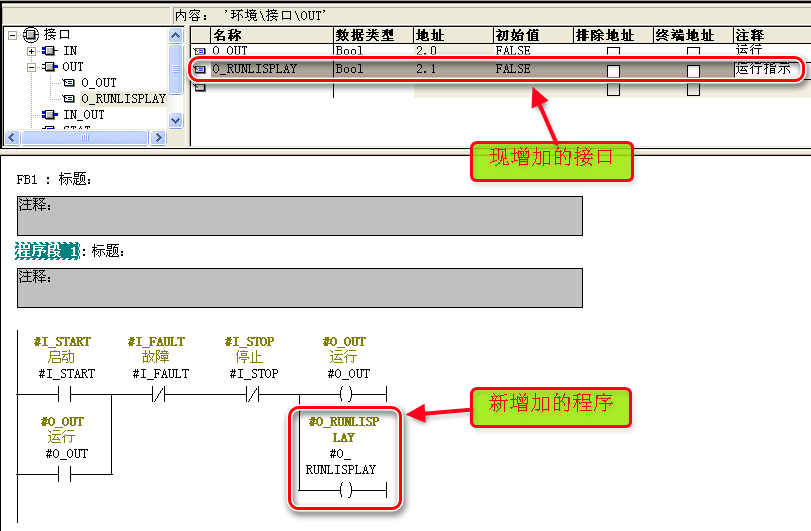Toggle 排除地址 checkbox for O_OUT row

click(613, 51)
